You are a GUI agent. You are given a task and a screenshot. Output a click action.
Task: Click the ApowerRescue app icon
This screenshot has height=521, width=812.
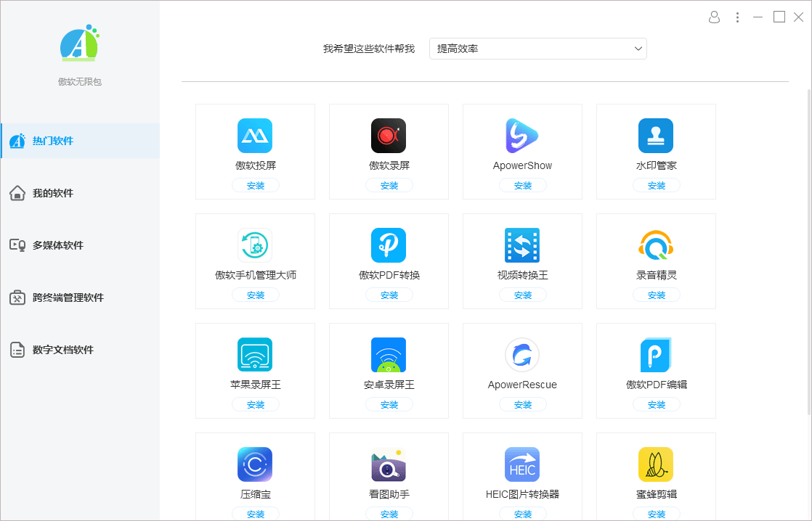[522, 355]
